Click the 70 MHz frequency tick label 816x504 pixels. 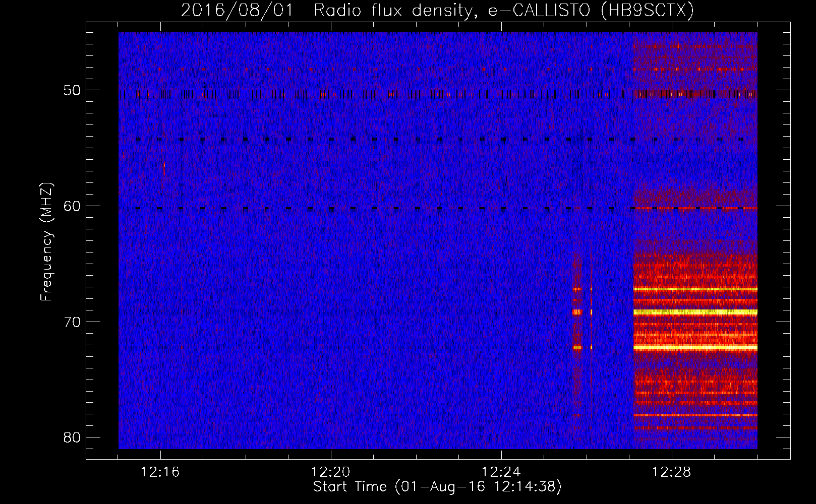[72, 322]
